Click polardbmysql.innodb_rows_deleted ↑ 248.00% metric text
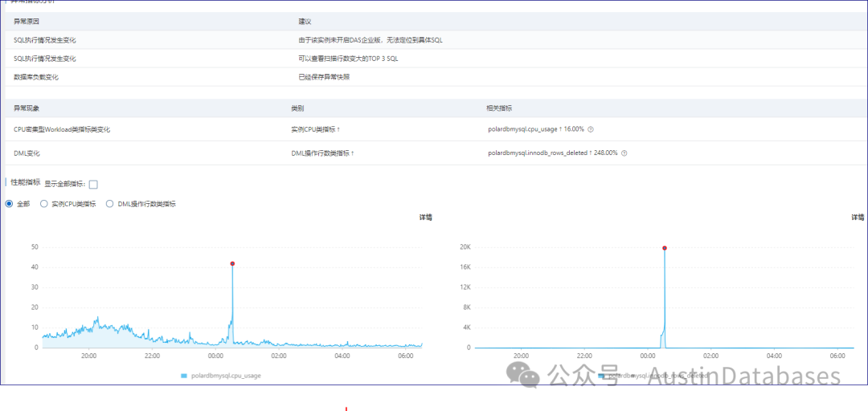This screenshot has height=411, width=868. point(552,153)
